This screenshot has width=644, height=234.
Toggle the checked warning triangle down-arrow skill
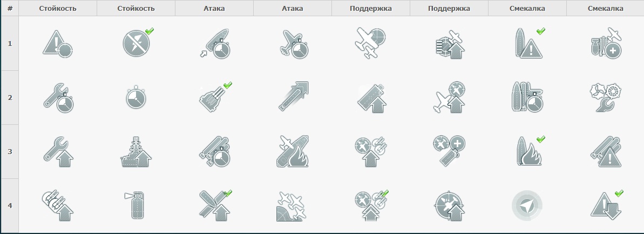607,205
